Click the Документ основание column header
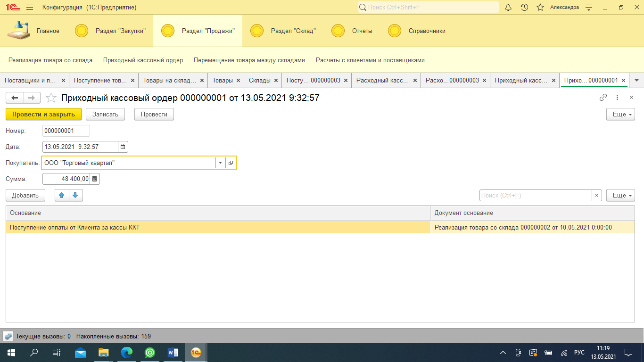644x362 pixels. [533, 213]
